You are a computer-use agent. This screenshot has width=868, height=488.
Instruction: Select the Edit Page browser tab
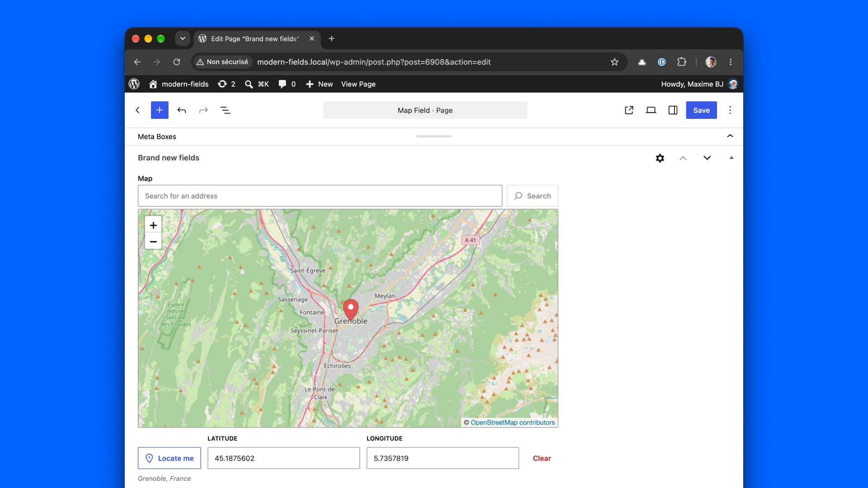pos(257,39)
